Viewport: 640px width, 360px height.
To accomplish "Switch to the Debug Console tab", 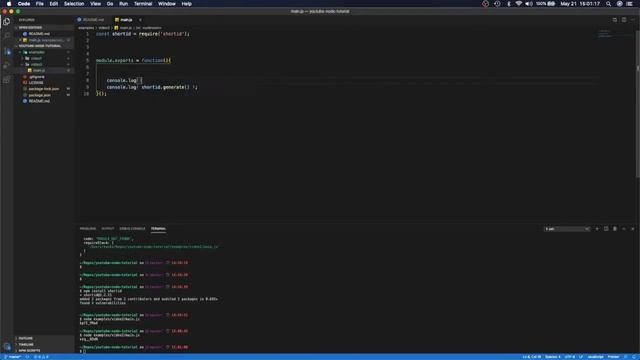I will pos(132,229).
